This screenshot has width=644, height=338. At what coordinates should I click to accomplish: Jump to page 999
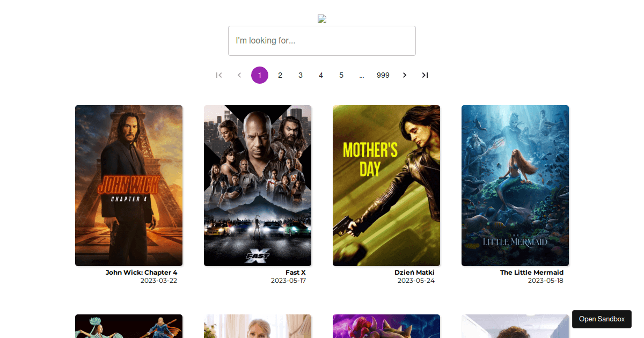pyautogui.click(x=383, y=75)
